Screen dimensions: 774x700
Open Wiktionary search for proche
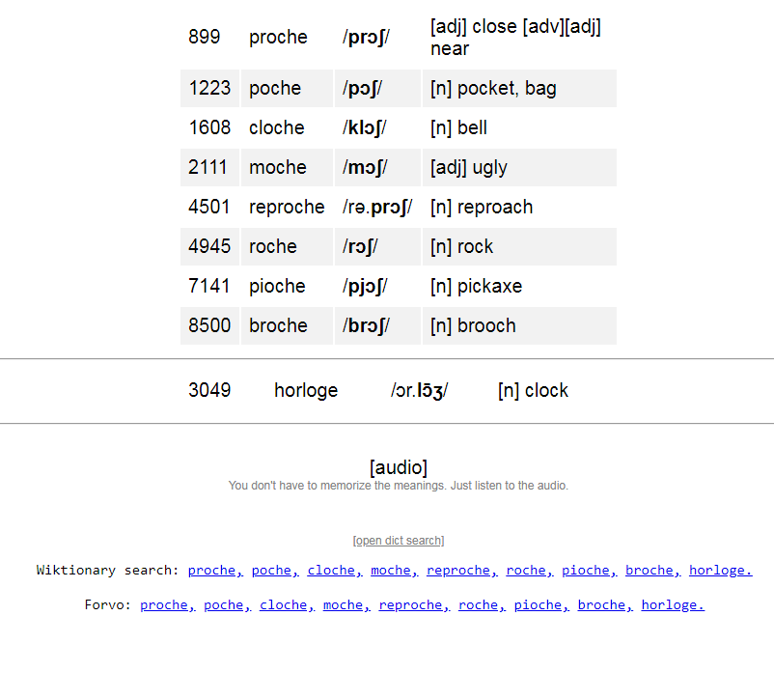[215, 570]
